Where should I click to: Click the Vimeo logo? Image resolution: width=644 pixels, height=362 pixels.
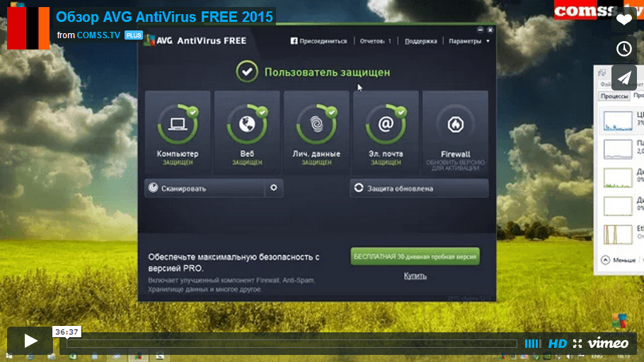(x=609, y=343)
